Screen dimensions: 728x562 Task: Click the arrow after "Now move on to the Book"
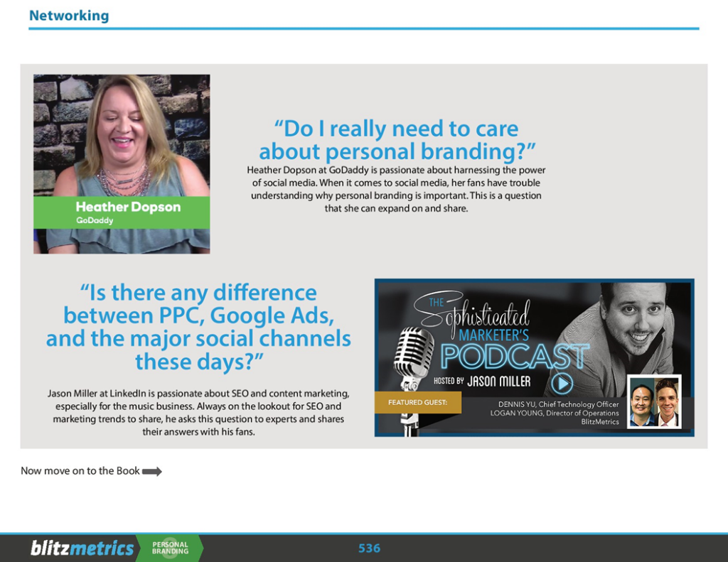tap(152, 472)
